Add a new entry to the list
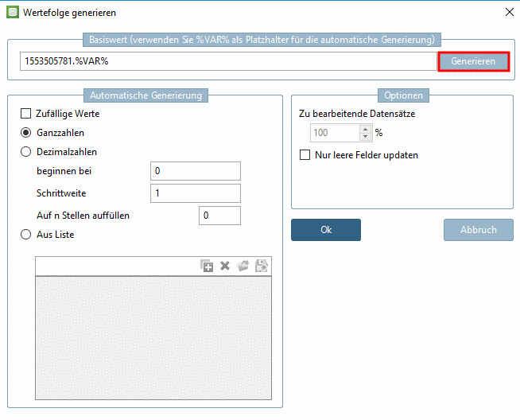Image resolution: width=520 pixels, height=420 pixels. (208, 266)
